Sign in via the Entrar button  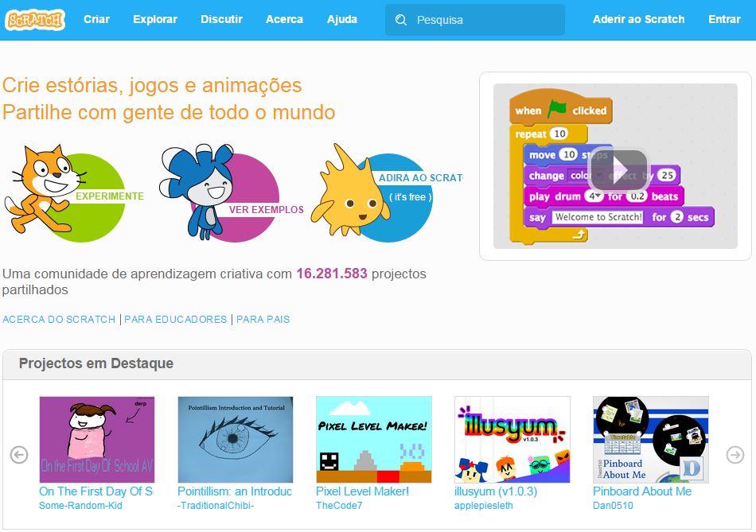click(723, 19)
